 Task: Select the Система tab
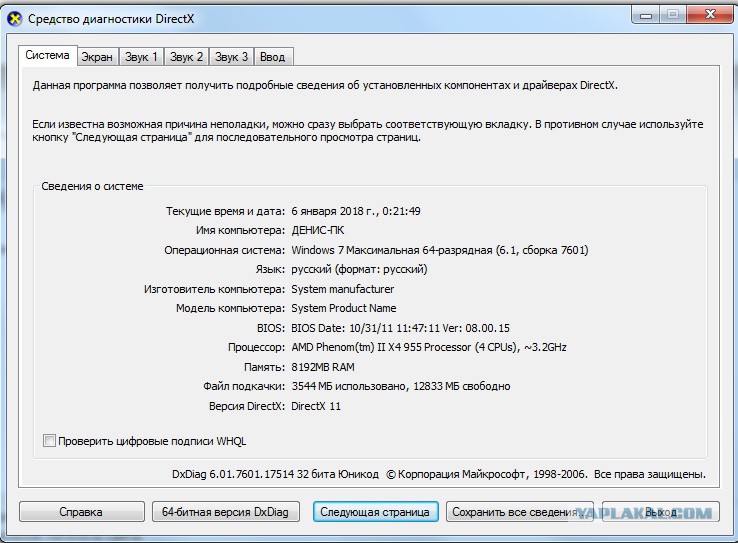point(48,56)
